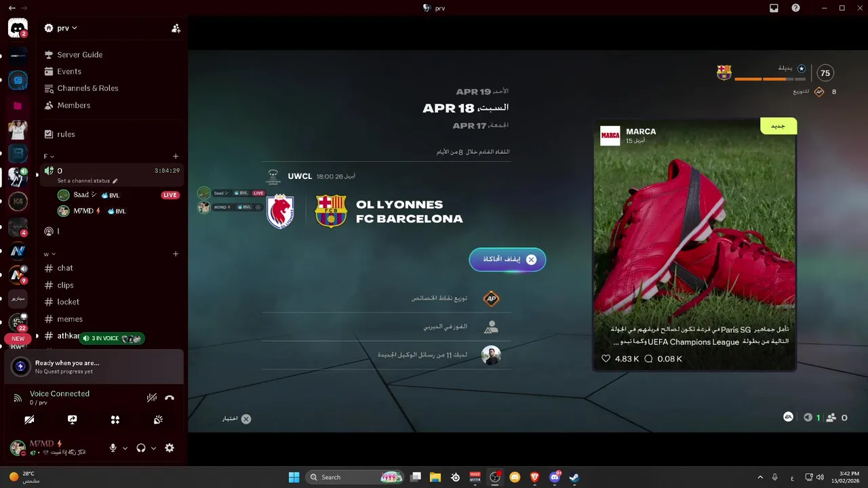Select the توزيع نقاط الخصائص AP row

(387, 298)
